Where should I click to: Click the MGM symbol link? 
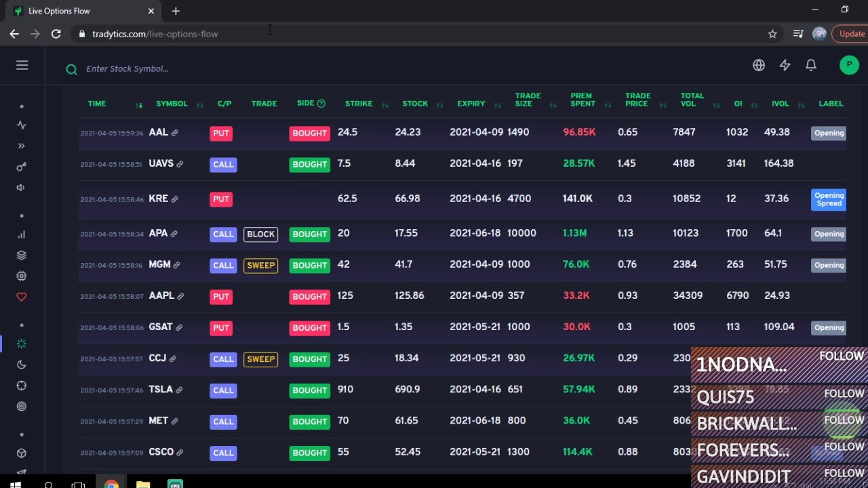159,264
